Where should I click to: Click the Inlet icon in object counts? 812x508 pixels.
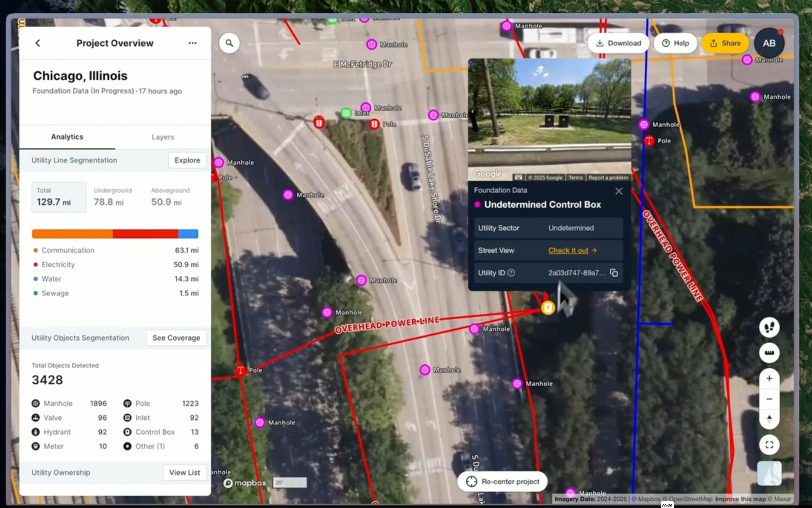127,417
